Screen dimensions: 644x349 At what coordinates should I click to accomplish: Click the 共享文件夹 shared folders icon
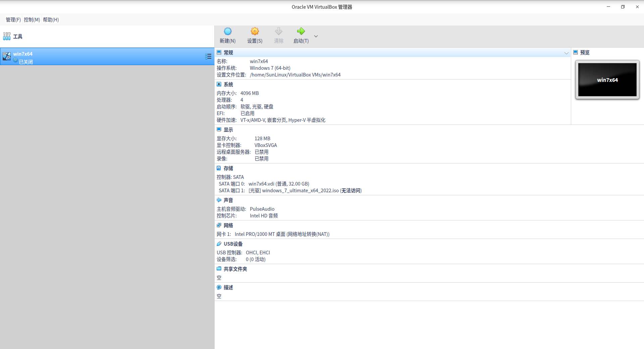(x=219, y=269)
